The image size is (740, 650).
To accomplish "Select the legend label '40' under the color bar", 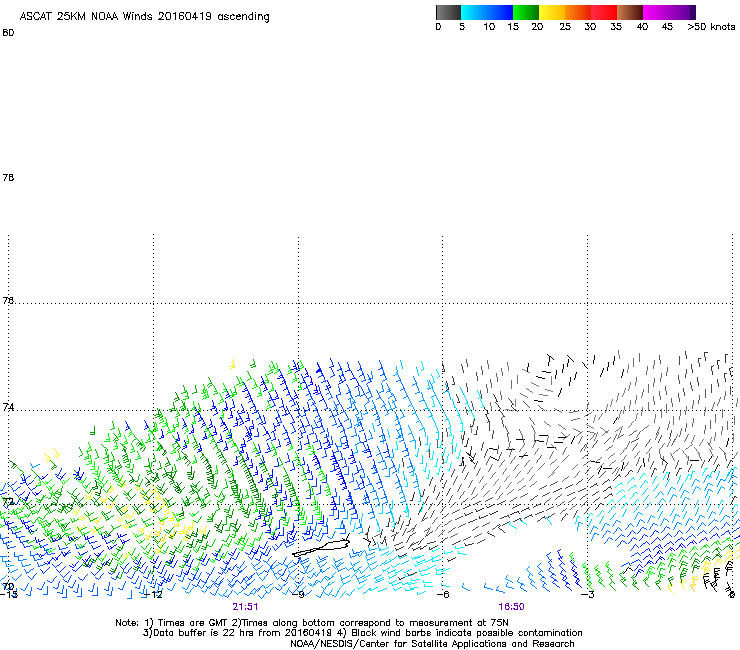I will point(642,27).
